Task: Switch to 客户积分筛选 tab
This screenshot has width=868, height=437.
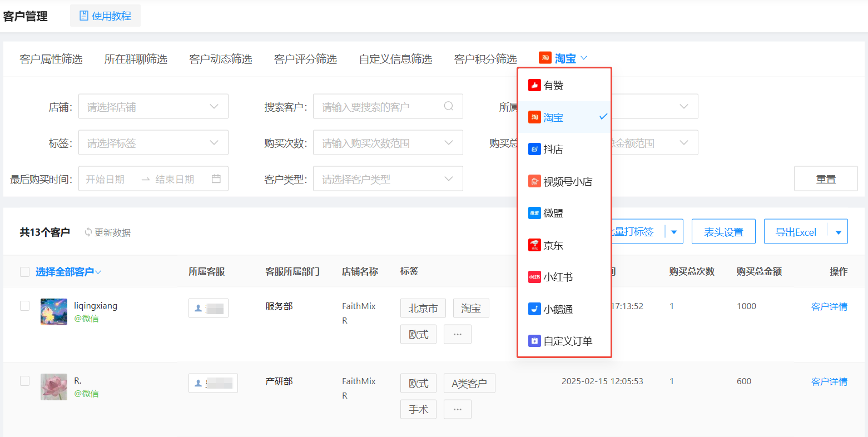Action: click(x=485, y=59)
